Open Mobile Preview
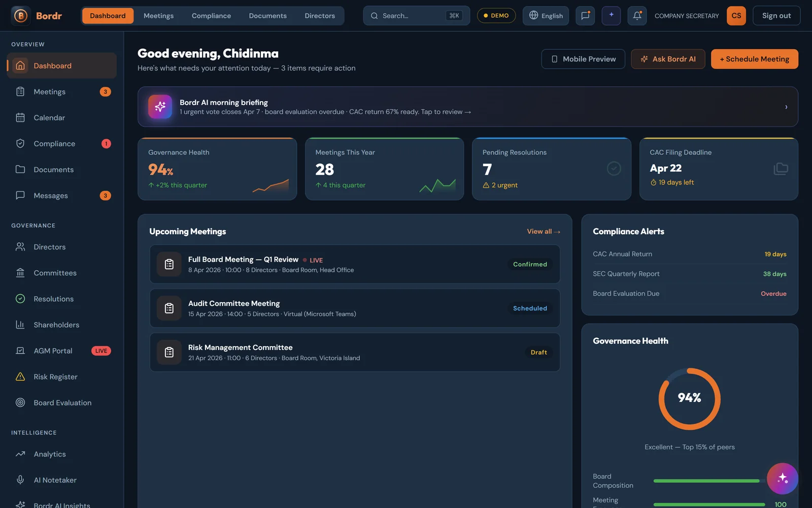The image size is (812, 508). click(x=583, y=59)
